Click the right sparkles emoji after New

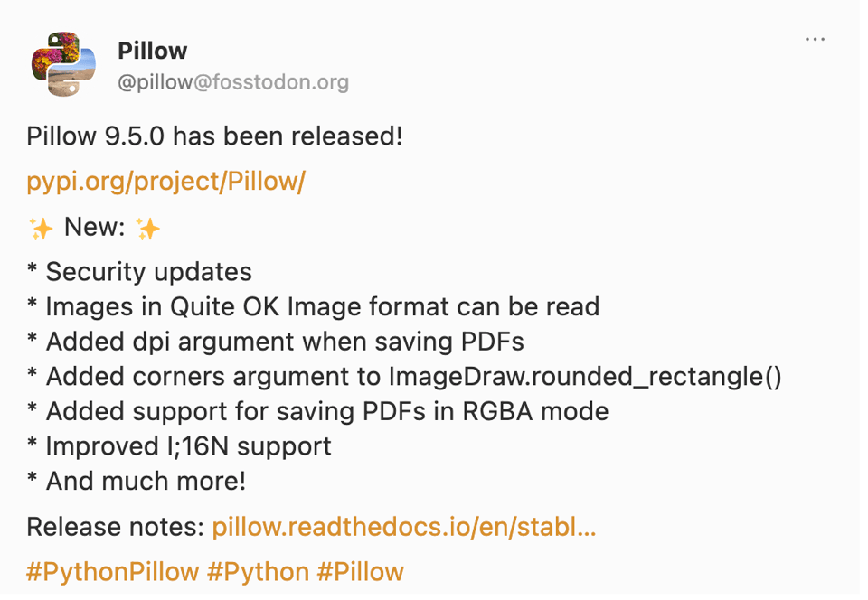click(147, 228)
